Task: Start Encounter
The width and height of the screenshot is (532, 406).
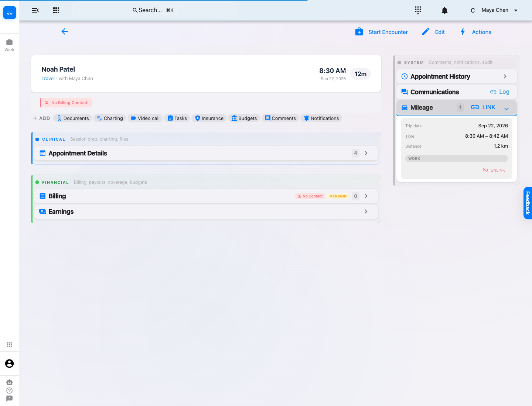Action: point(381,32)
